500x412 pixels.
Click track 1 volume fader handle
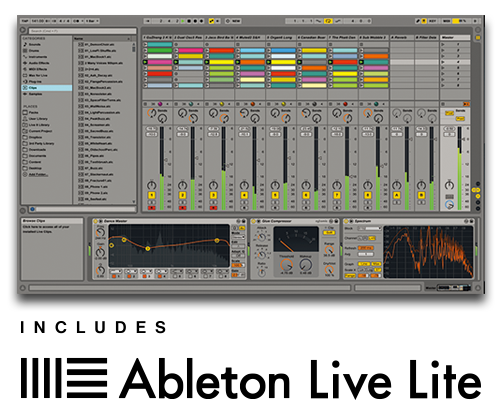tap(166, 161)
